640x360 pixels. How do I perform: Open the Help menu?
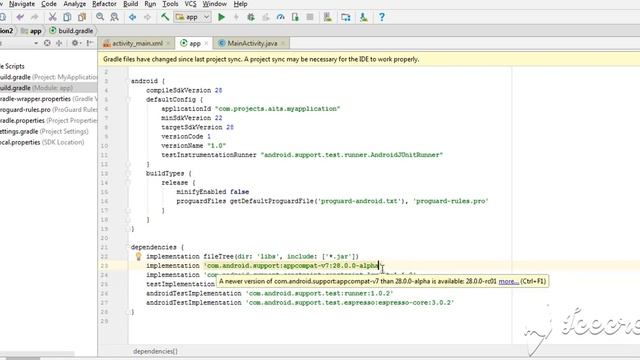click(240, 4)
